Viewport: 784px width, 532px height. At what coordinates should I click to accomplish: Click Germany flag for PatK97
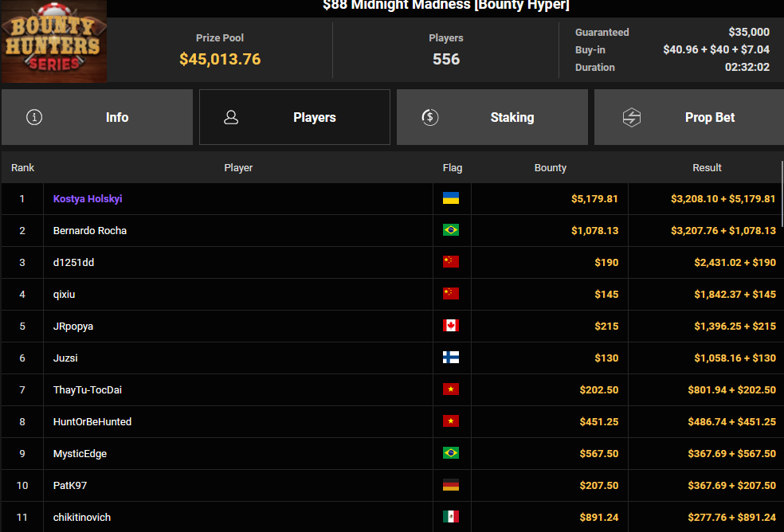tap(451, 485)
